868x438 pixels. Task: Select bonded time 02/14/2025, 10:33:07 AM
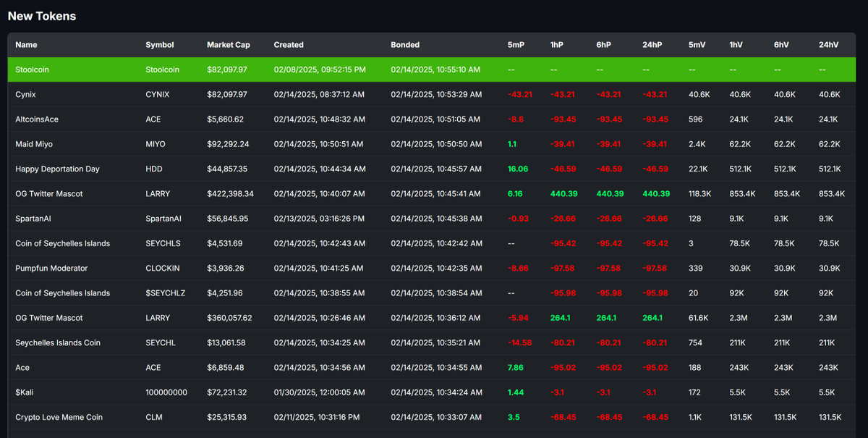click(x=436, y=417)
